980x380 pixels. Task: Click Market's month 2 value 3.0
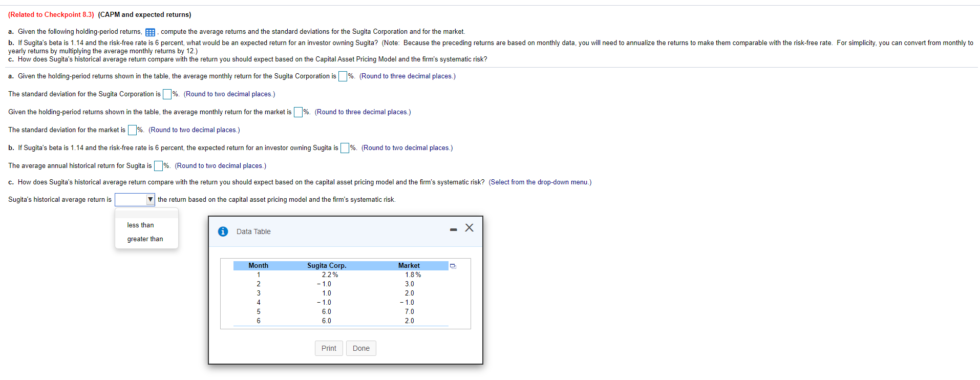coord(410,284)
